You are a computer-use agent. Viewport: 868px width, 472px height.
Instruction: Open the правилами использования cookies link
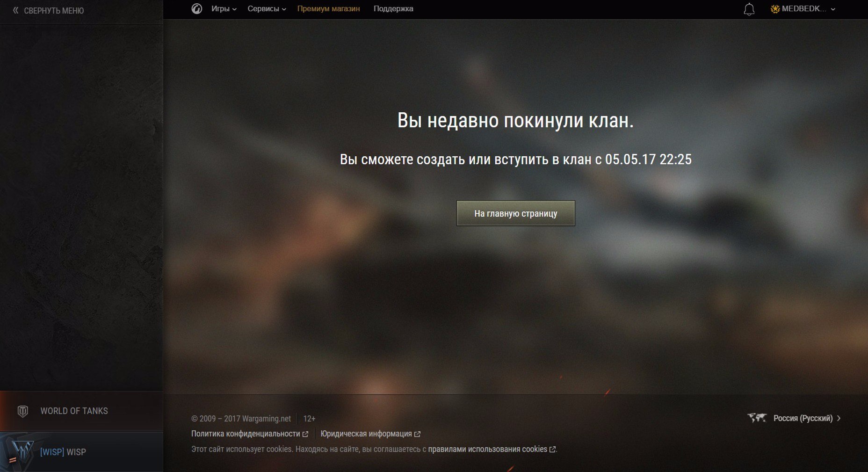(x=487, y=449)
